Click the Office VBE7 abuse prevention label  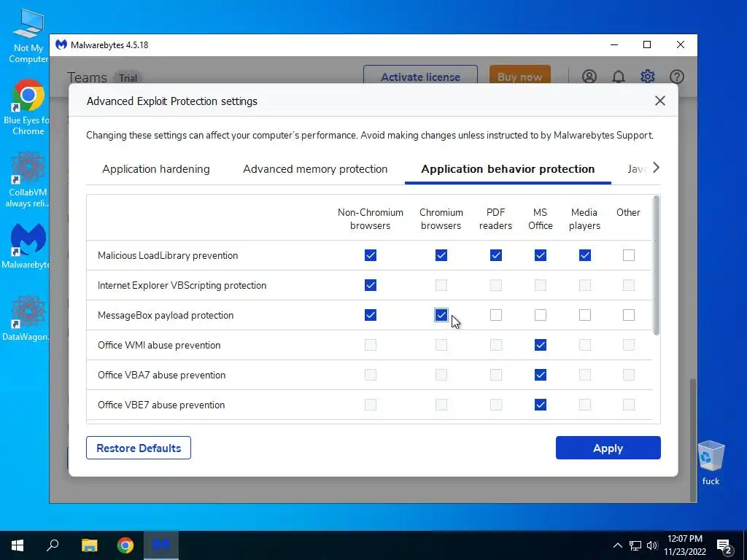[161, 405]
